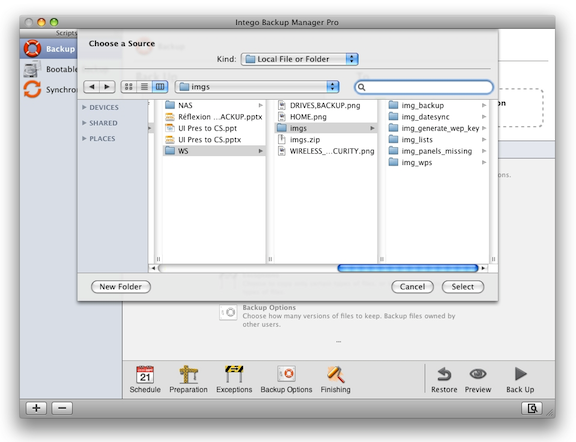
Task: Select the img_backup folder
Action: point(437,105)
